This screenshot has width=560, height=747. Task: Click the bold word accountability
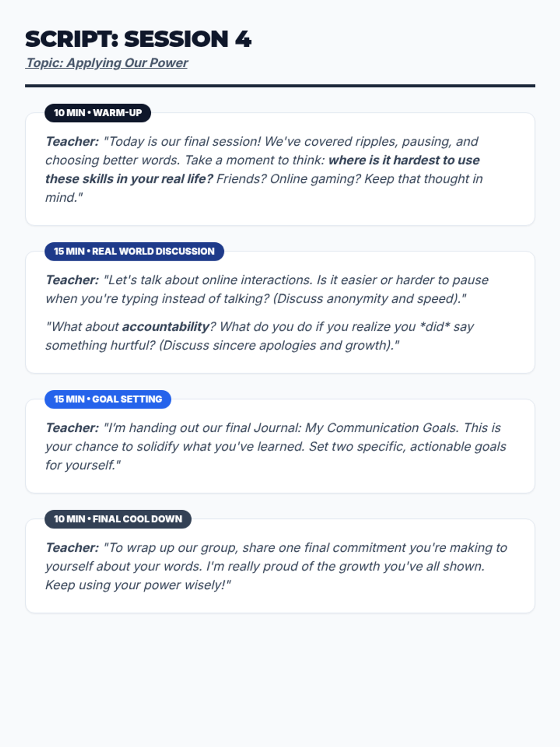pyautogui.click(x=166, y=326)
